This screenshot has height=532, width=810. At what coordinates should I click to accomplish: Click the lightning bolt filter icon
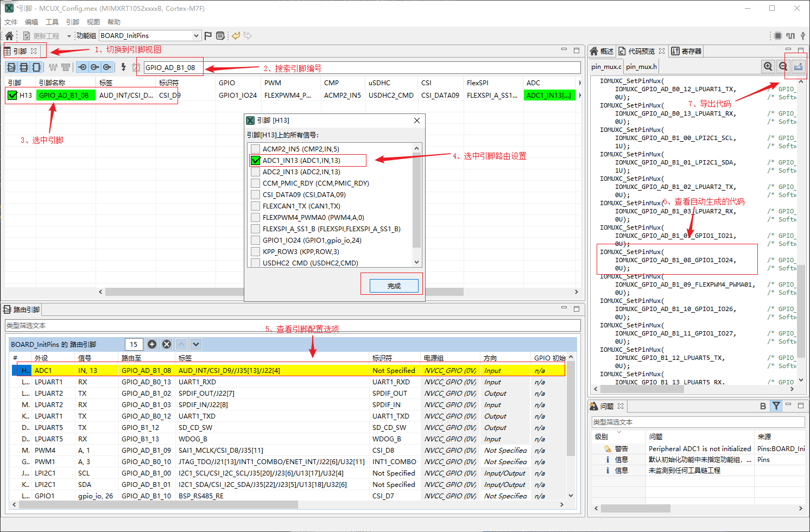124,67
